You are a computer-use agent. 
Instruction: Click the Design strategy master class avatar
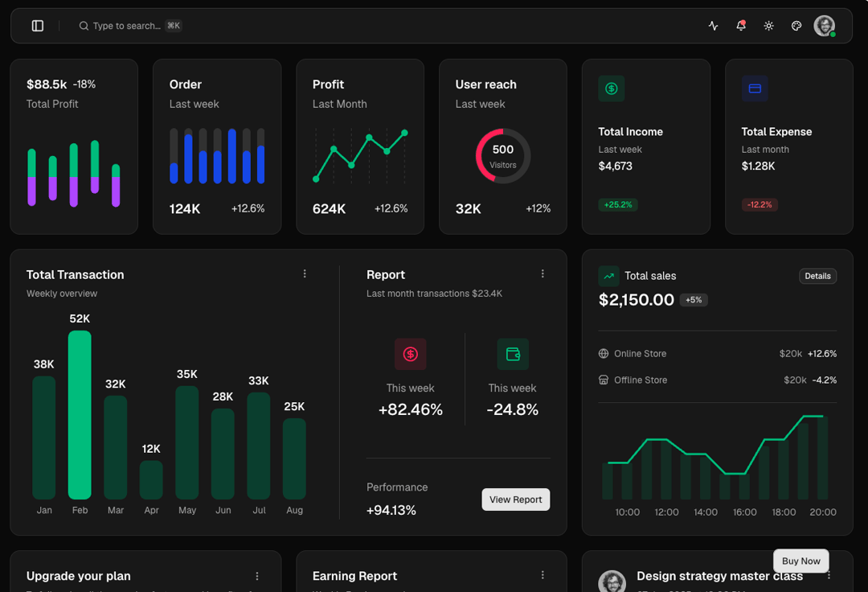pos(612,582)
